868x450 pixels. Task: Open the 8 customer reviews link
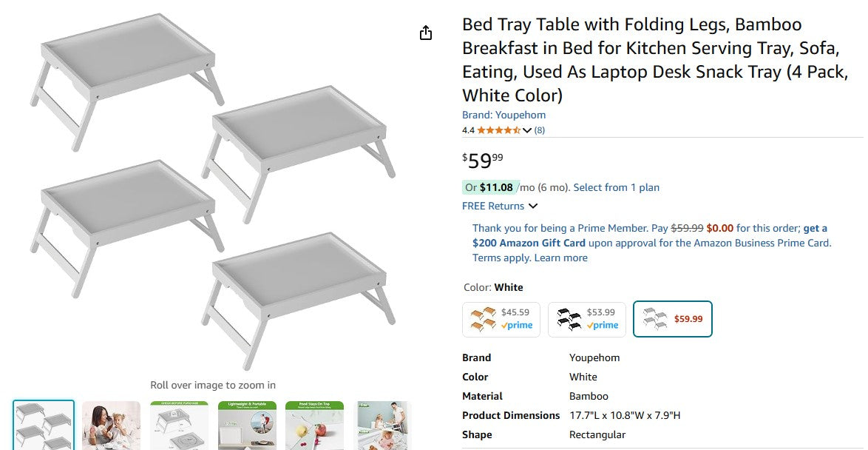click(540, 130)
